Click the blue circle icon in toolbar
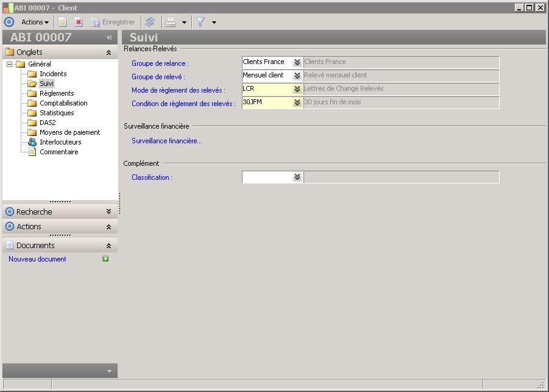The height and width of the screenshot is (392, 549). 9,22
